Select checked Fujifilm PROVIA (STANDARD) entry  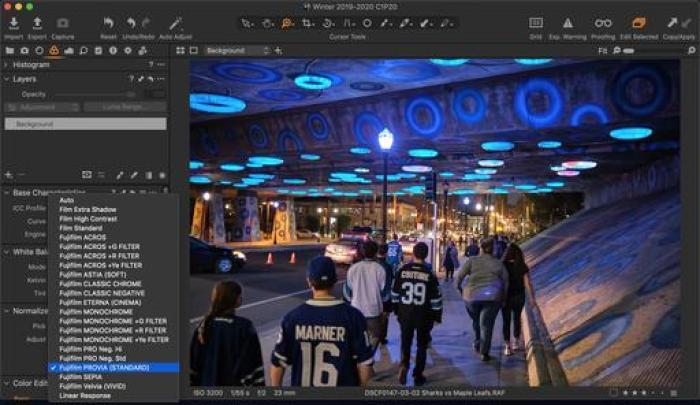(113, 367)
